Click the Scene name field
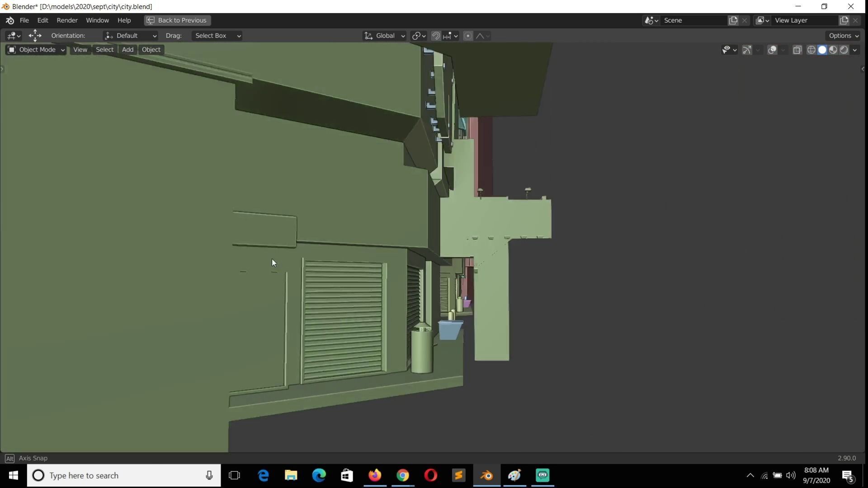868x488 pixels. coord(693,20)
